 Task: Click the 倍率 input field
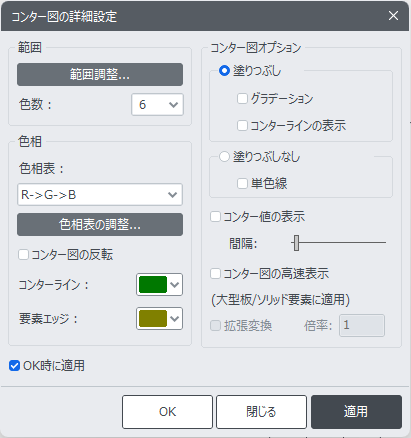point(362,325)
